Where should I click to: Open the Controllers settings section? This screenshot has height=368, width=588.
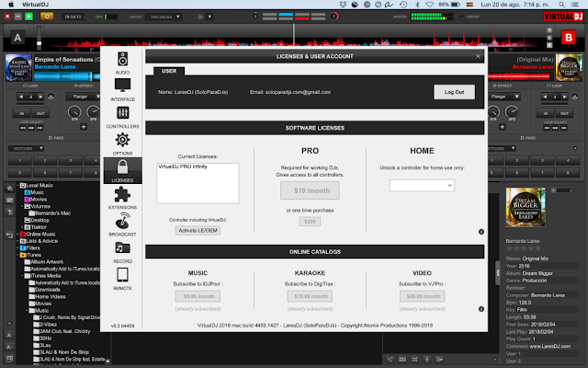pyautogui.click(x=122, y=117)
